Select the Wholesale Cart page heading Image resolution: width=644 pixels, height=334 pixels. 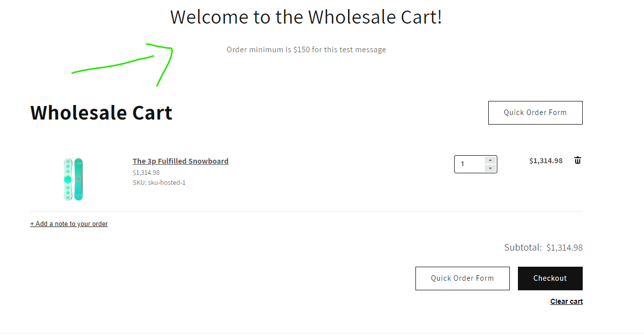101,113
